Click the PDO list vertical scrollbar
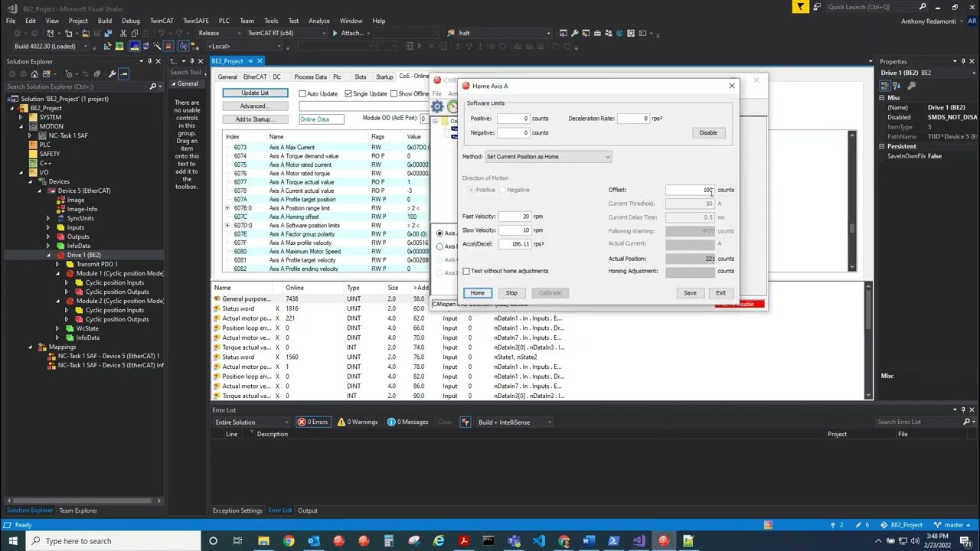 868,341
